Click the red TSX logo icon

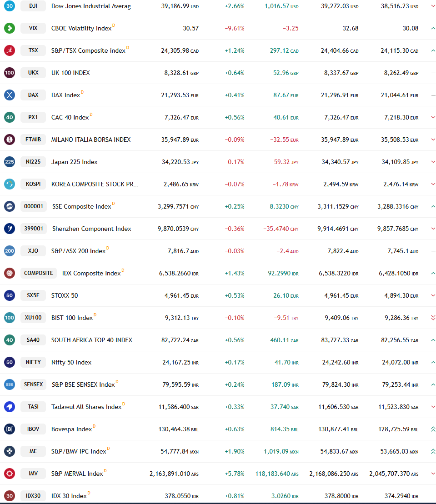10,50
